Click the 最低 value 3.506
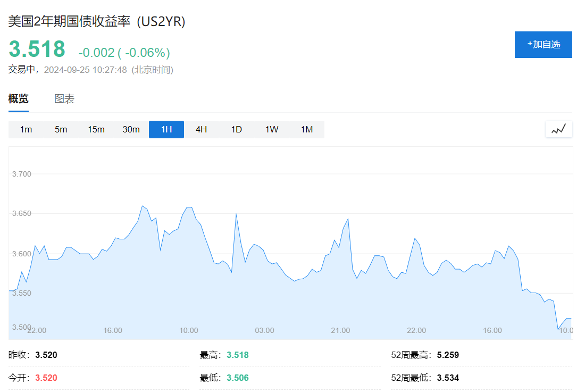Image resolution: width=585 pixels, height=392 pixels. (238, 378)
